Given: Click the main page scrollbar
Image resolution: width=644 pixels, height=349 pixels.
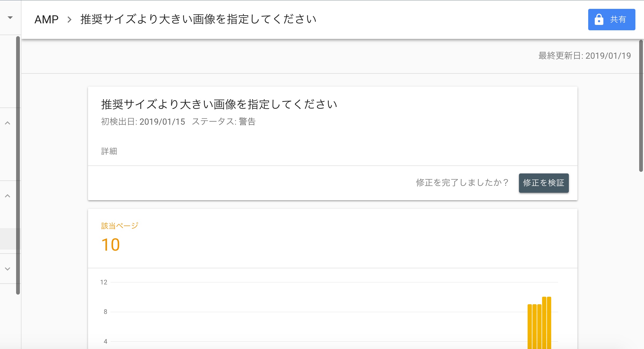Looking at the screenshot, I should pyautogui.click(x=641, y=106).
